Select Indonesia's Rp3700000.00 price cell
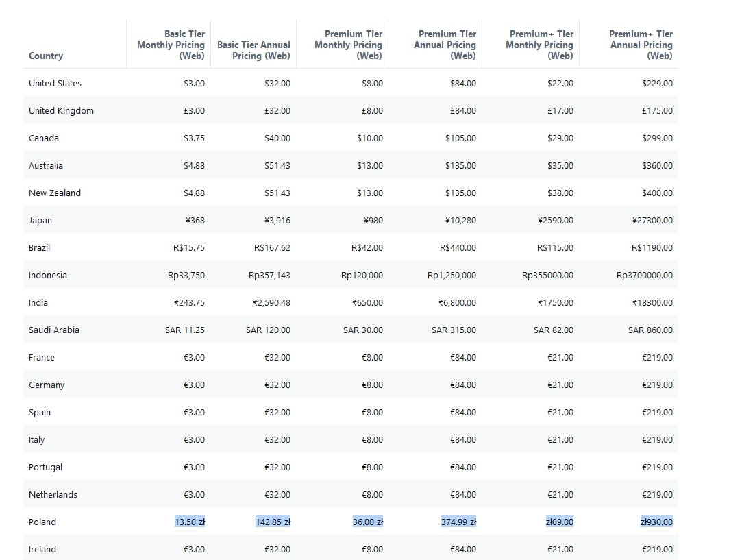Image resolution: width=742 pixels, height=560 pixels. tap(644, 275)
